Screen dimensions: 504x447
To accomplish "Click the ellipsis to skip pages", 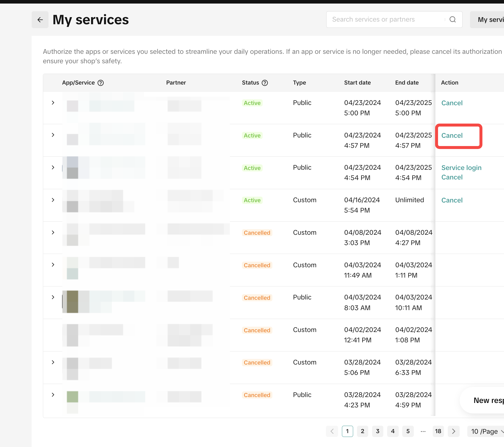I will point(423,431).
